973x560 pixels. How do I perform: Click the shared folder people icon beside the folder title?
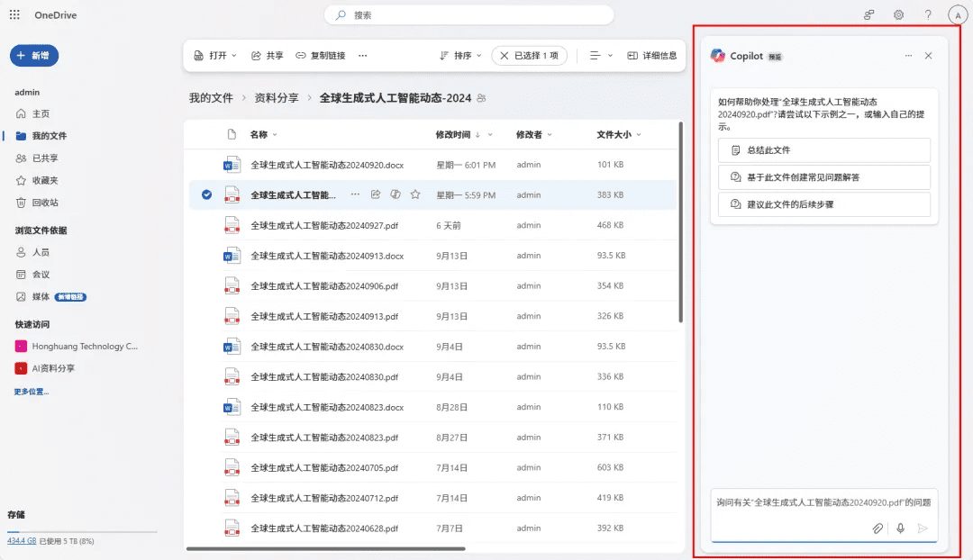(481, 98)
